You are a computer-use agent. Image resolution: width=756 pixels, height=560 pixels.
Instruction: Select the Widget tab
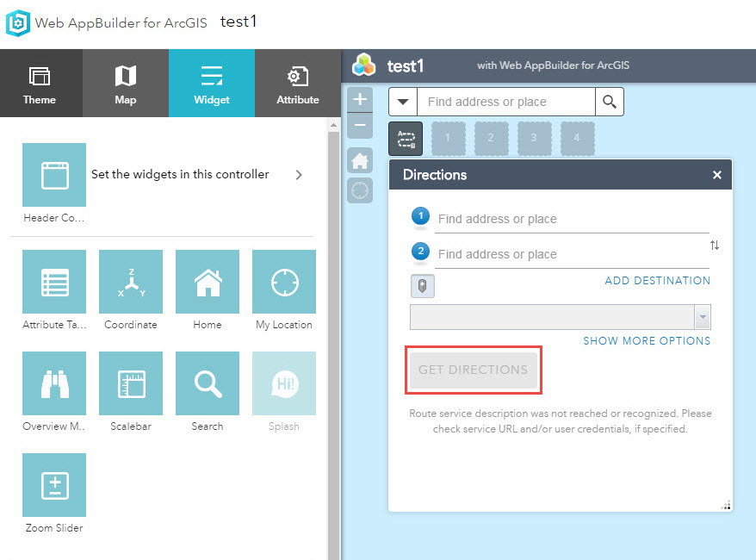coord(212,83)
